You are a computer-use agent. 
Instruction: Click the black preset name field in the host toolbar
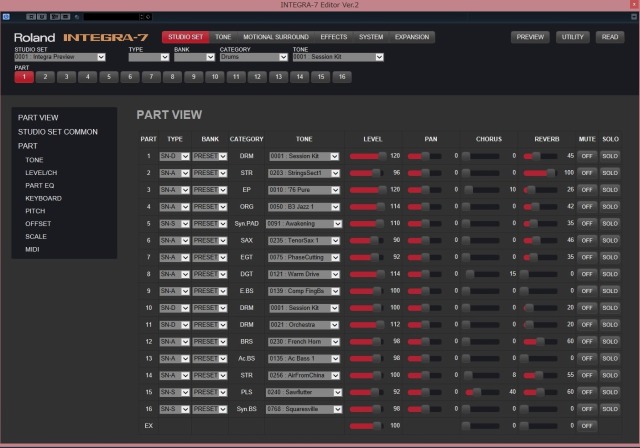click(x=111, y=17)
